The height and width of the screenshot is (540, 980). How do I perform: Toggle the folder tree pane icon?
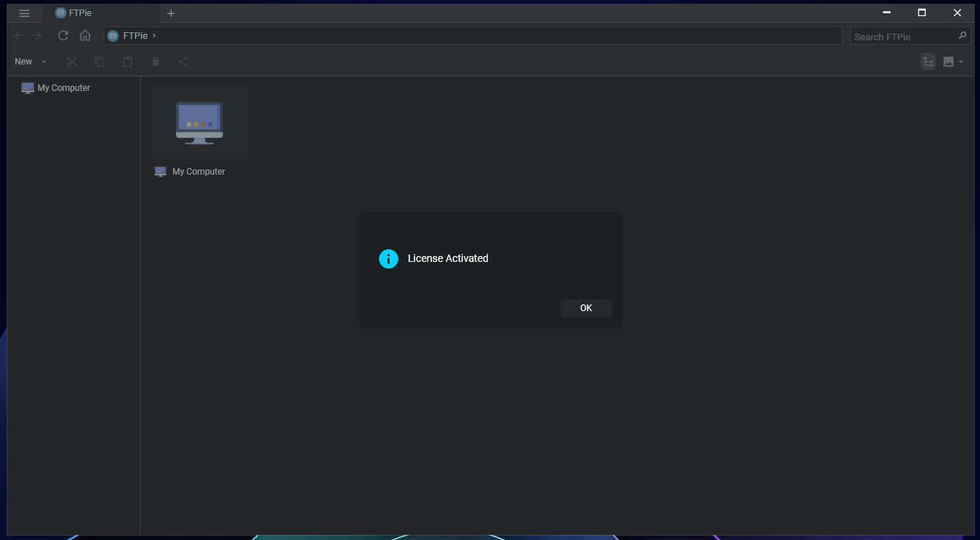point(929,62)
